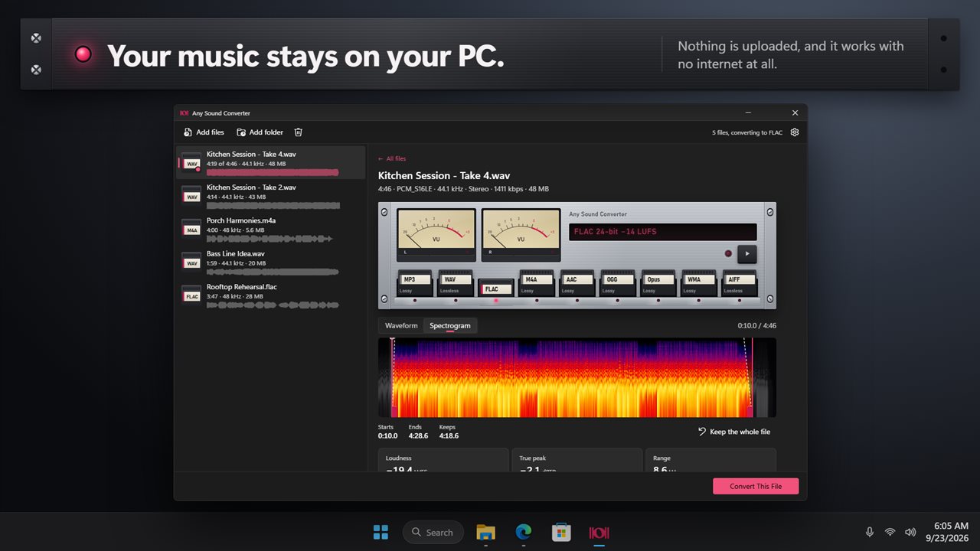Select Rooftop Rehearsal.flac in the file list
The height and width of the screenshot is (551, 980).
pos(271,295)
